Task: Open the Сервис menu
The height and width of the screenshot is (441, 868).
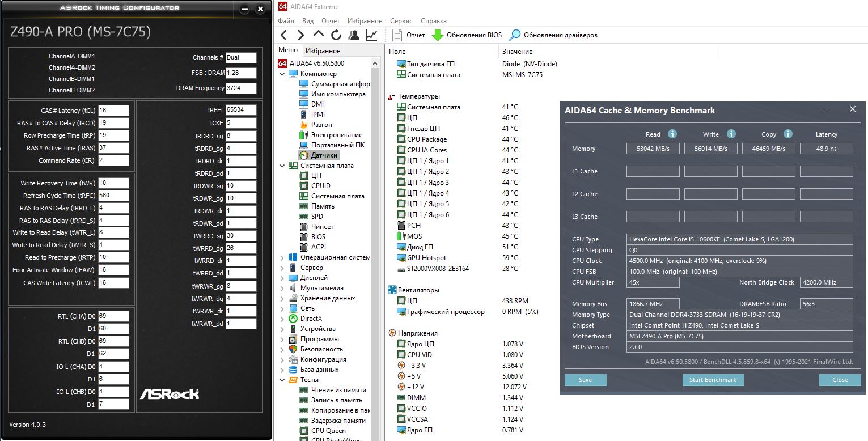Action: [x=401, y=21]
